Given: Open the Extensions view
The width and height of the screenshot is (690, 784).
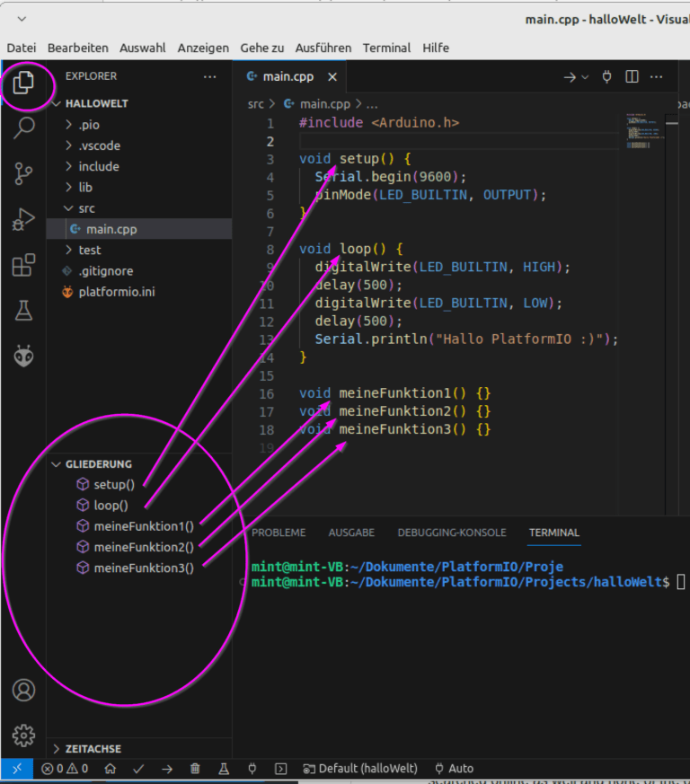Looking at the screenshot, I should tap(24, 265).
